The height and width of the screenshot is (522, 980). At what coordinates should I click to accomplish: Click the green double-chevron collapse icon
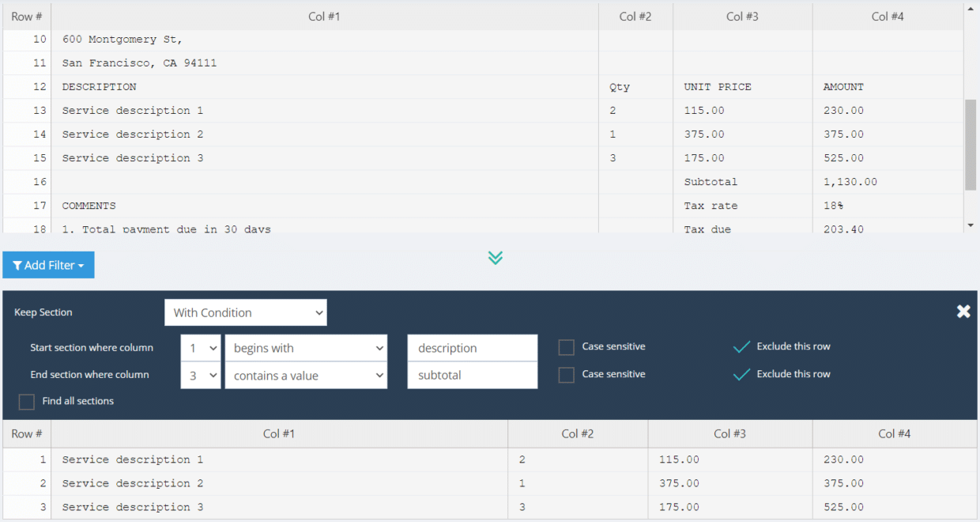coord(496,258)
